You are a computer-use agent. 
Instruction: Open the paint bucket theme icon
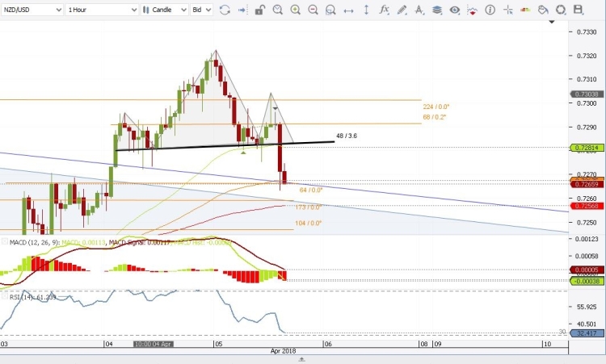coord(543,10)
